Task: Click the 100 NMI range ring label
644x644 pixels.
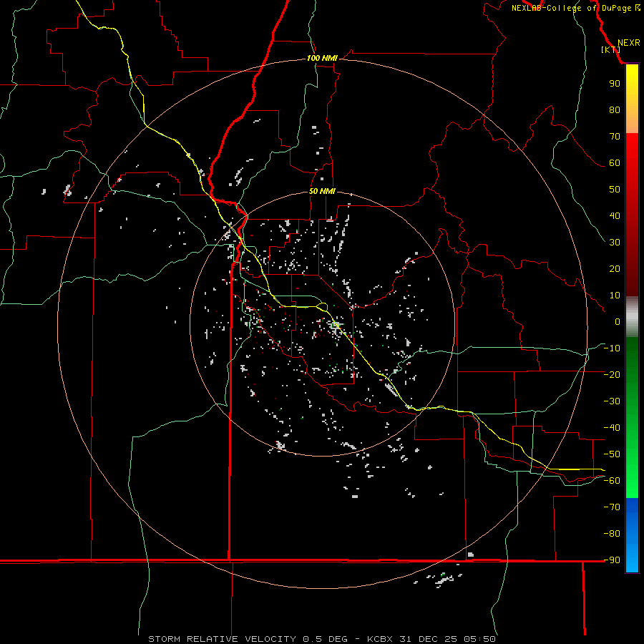Action: coord(322,58)
